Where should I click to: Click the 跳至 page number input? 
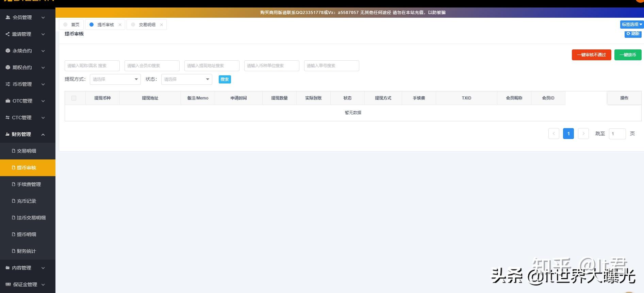[617, 134]
